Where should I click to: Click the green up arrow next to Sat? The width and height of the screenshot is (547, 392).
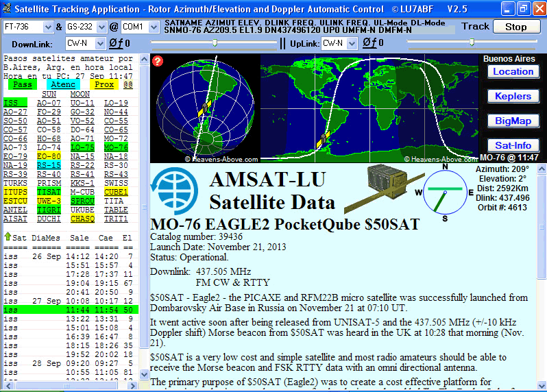(8, 237)
